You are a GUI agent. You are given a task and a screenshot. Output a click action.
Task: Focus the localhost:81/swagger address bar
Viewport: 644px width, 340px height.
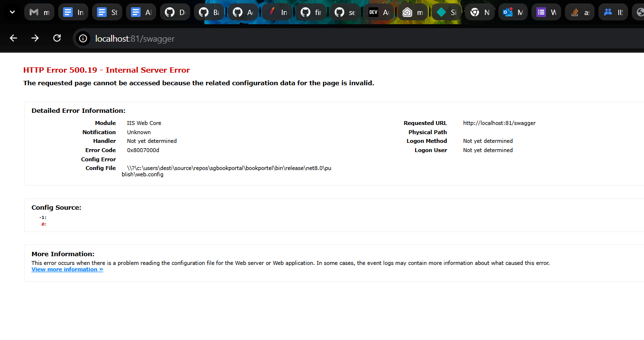point(359,38)
